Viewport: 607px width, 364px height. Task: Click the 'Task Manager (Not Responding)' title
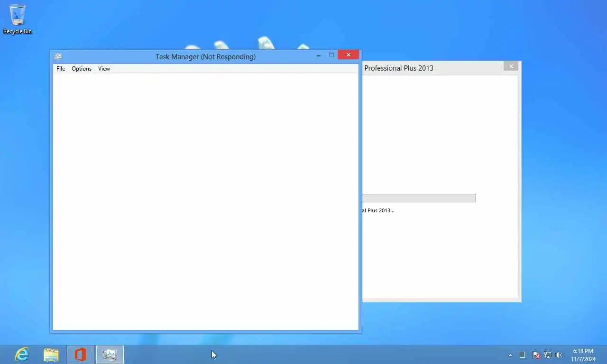[205, 57]
